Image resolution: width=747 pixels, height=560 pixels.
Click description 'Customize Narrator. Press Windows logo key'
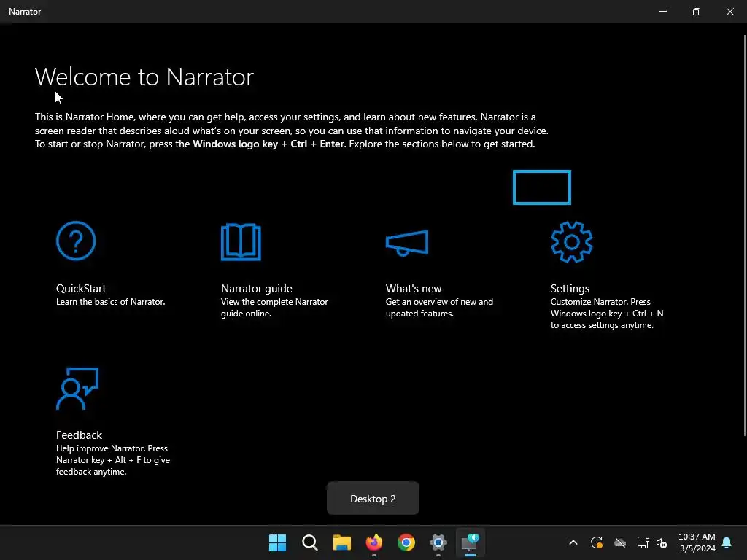(x=607, y=314)
